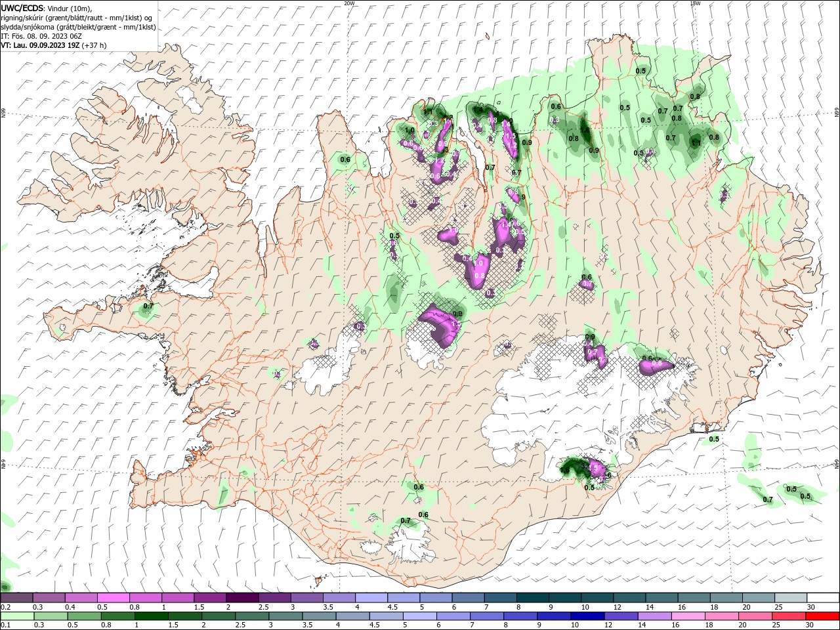Click light pink 16 swatch, lower legend row
Screen dimensions: 840x630
tap(688, 616)
